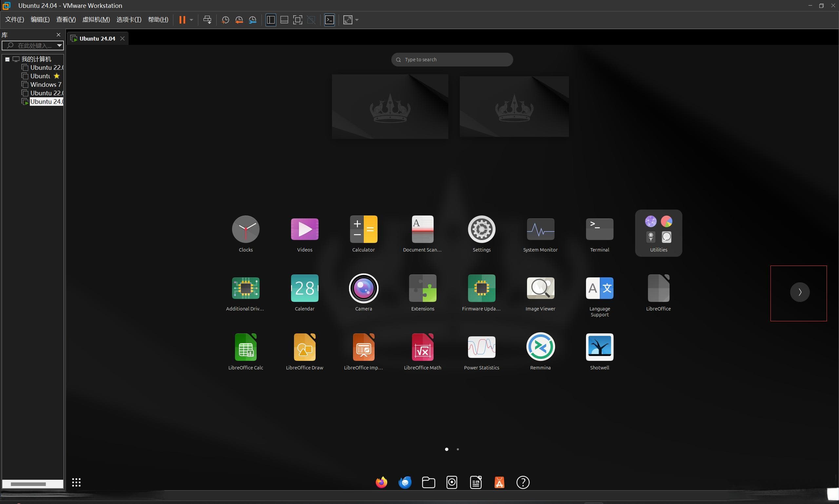Viewport: 839px width, 504px height.
Task: Open the library search dropdown arrow
Action: 59,45
